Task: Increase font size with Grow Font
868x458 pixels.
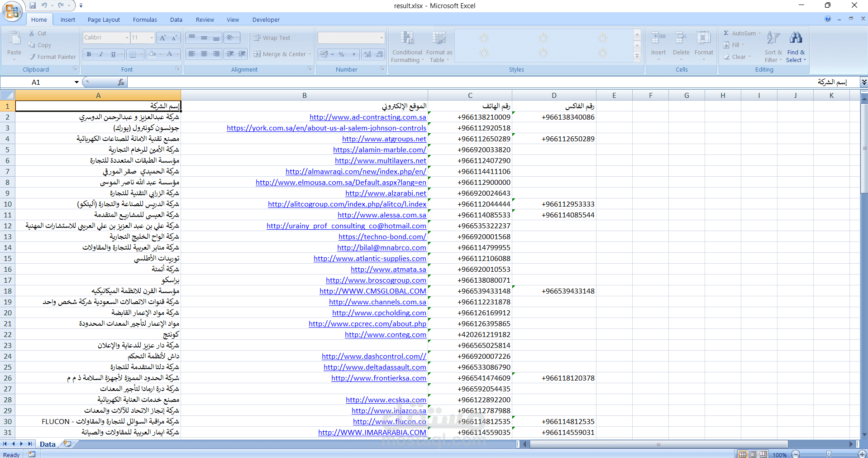Action: coord(163,38)
